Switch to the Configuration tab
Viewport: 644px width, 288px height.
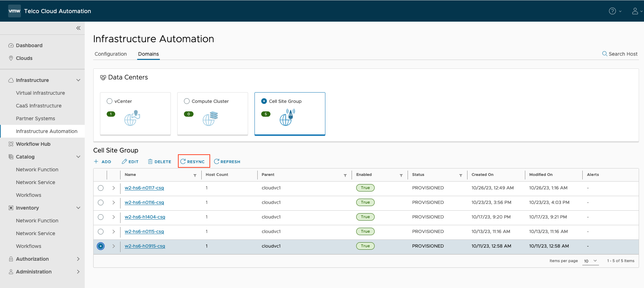click(x=111, y=54)
